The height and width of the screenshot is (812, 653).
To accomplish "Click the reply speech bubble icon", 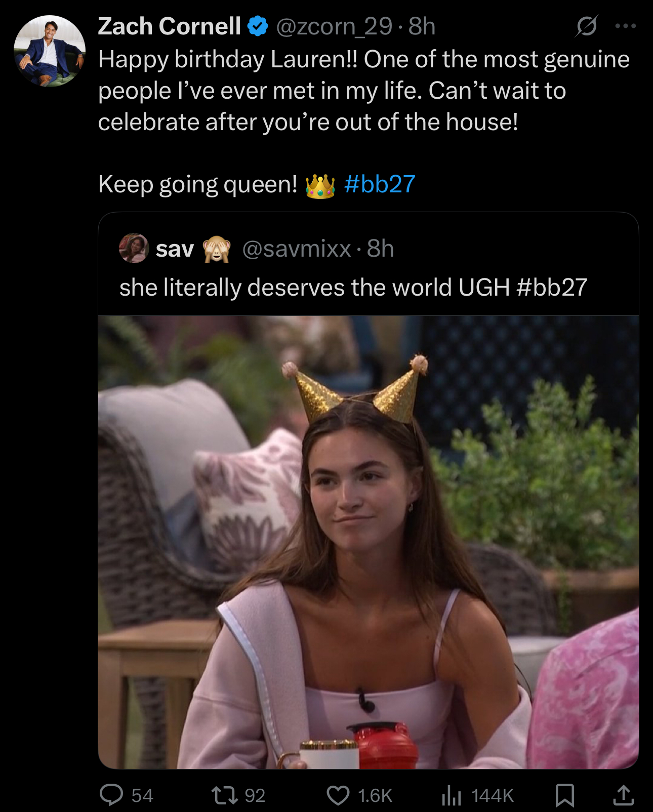I will click(x=111, y=795).
